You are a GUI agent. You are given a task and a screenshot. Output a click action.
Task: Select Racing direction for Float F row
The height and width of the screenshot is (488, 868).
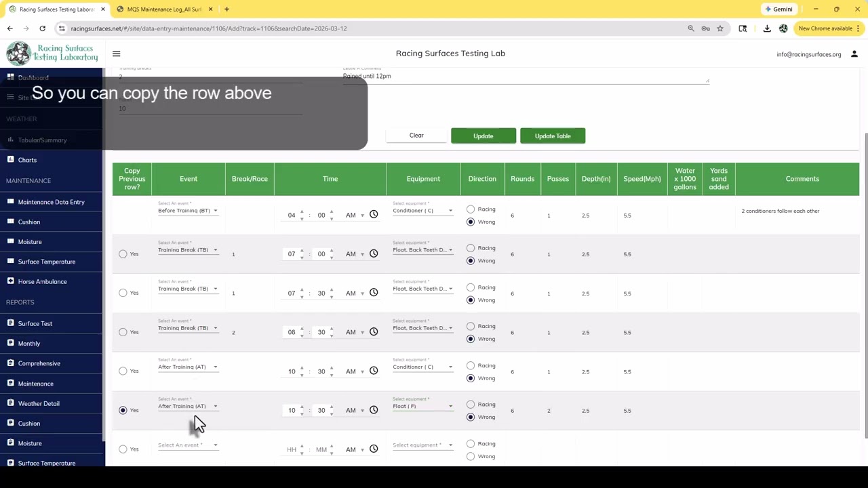point(471,405)
